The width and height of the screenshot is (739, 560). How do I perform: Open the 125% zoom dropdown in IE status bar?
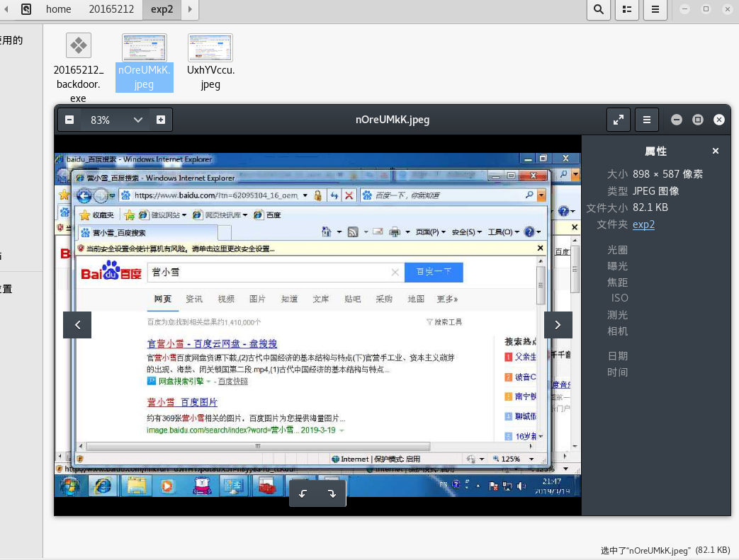[x=531, y=459]
